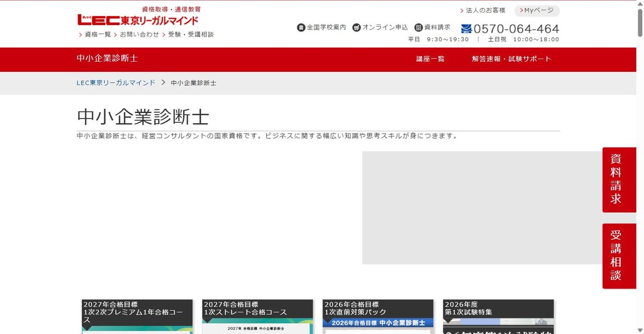Open 受験・受講相談 header link
Screen dimensions: 644x334
[191, 34]
